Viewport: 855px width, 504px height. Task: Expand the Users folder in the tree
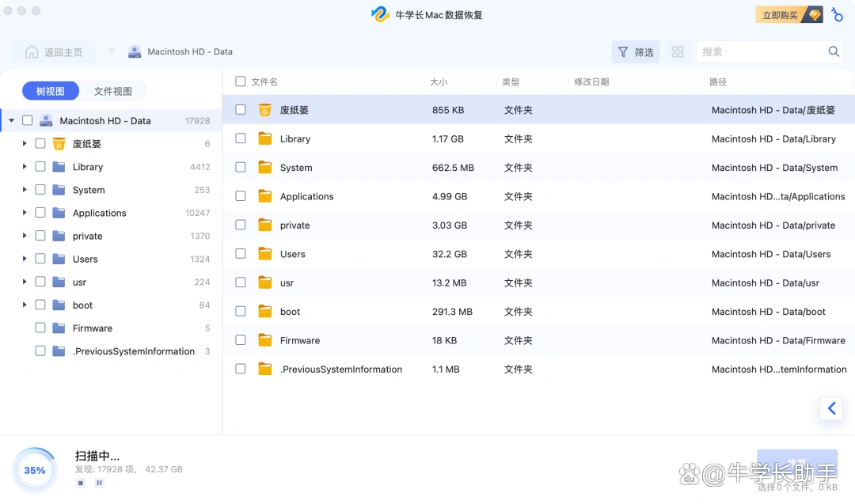[x=25, y=259]
